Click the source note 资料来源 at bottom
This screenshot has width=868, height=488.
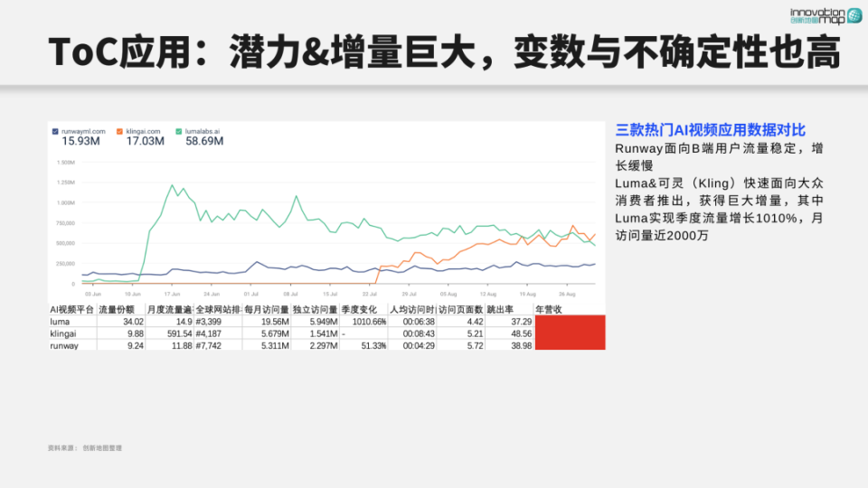[x=85, y=448]
